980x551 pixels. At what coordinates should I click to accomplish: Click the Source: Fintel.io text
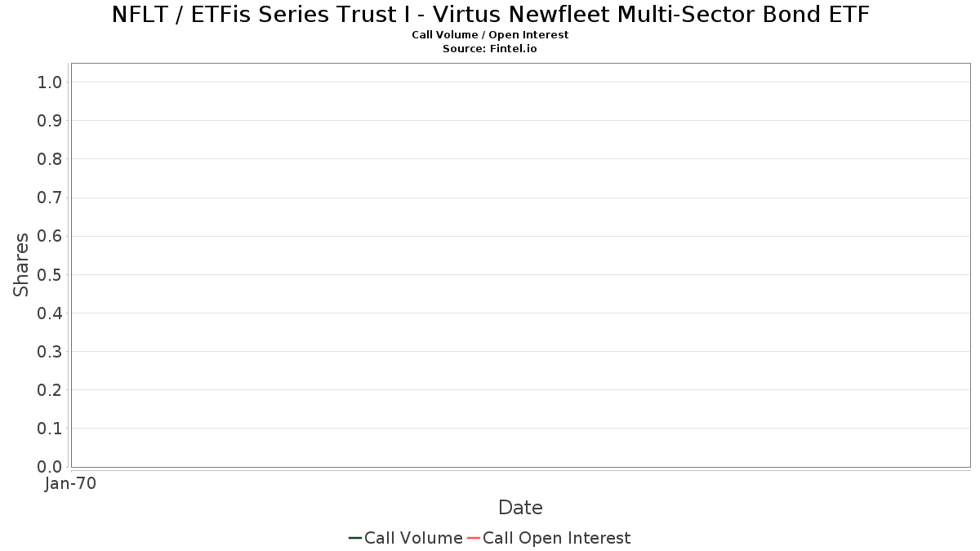[x=490, y=49]
